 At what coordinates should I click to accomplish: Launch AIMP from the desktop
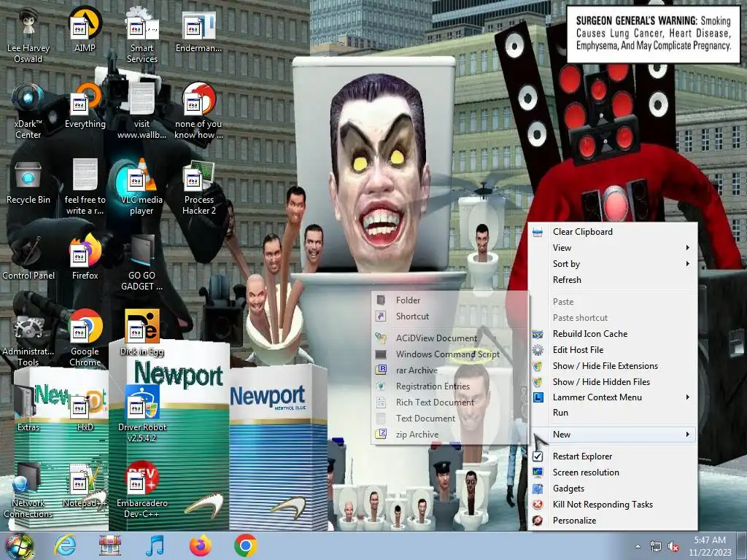click(x=85, y=29)
